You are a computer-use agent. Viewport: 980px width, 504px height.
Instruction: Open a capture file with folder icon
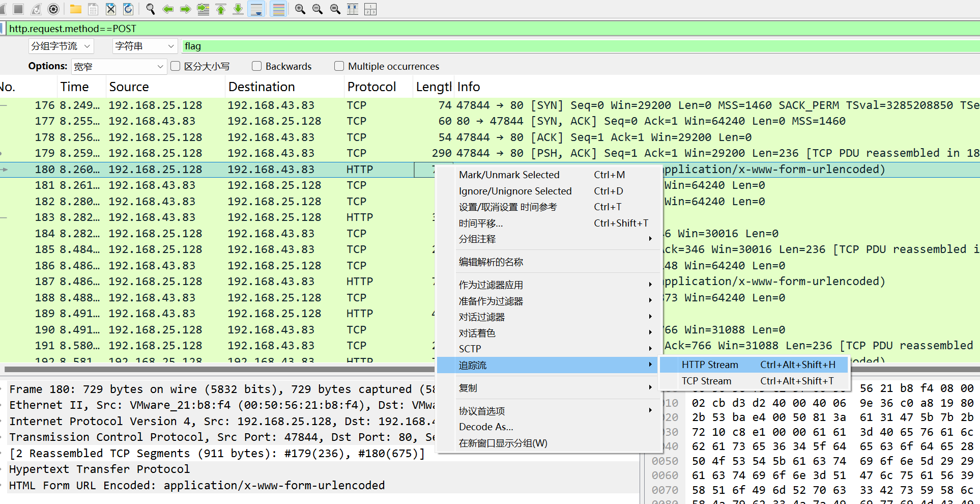[76, 9]
